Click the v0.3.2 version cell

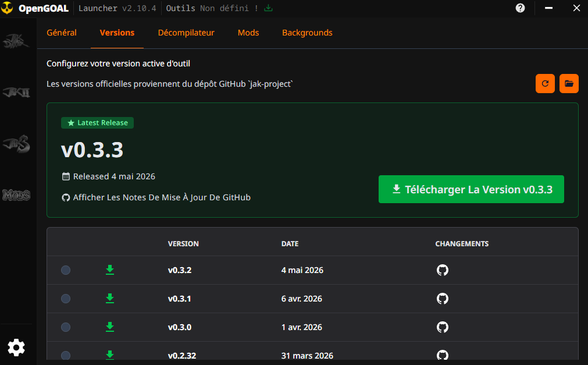pos(180,270)
